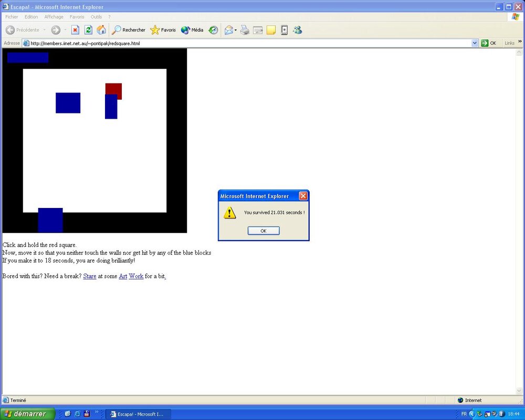525x420 pixels.
Task: Open the Outils menu
Action: point(96,17)
